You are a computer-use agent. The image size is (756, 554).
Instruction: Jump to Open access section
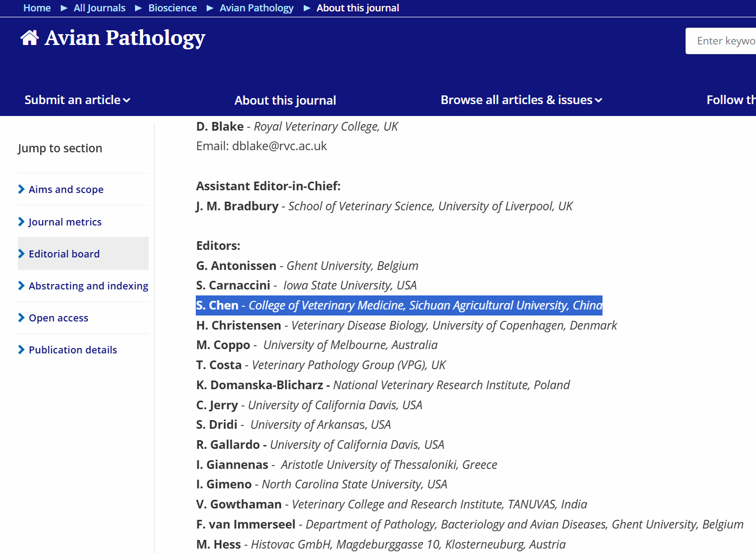coord(59,318)
